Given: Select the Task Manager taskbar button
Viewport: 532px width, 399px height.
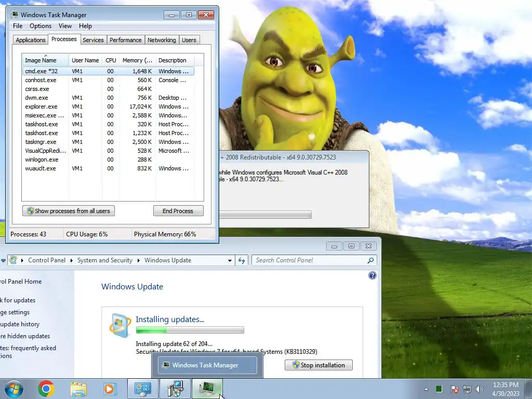Looking at the screenshot, I should pos(207,389).
